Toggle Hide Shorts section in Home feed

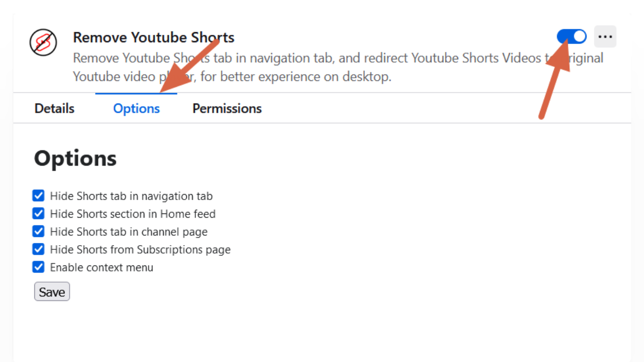38,213
